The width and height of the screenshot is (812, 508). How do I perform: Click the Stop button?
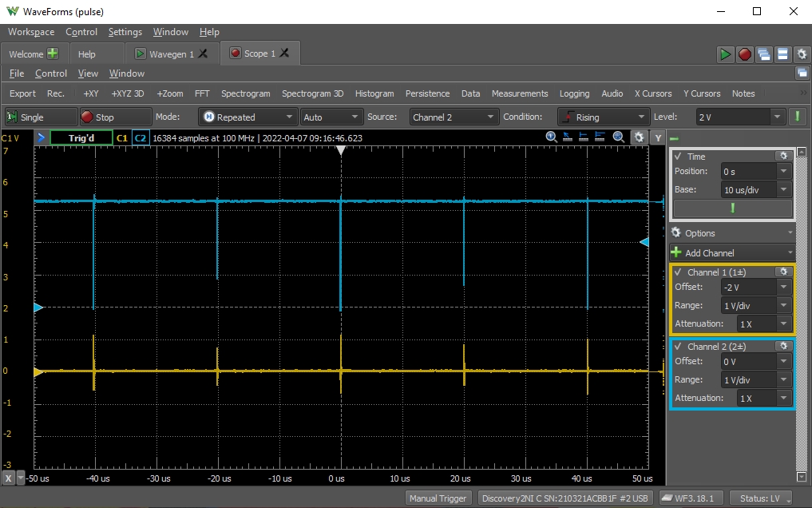click(x=116, y=117)
